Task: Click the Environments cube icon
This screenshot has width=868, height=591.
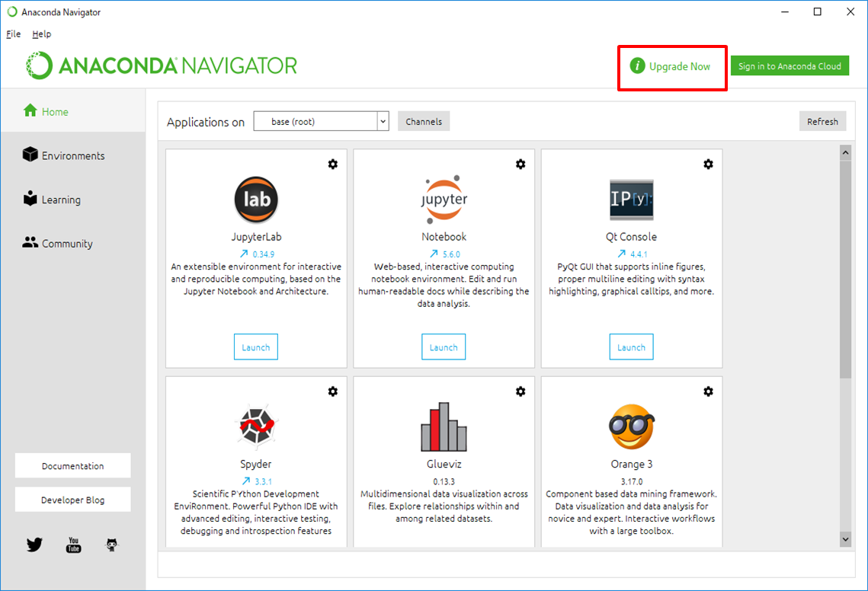Action: (30, 155)
